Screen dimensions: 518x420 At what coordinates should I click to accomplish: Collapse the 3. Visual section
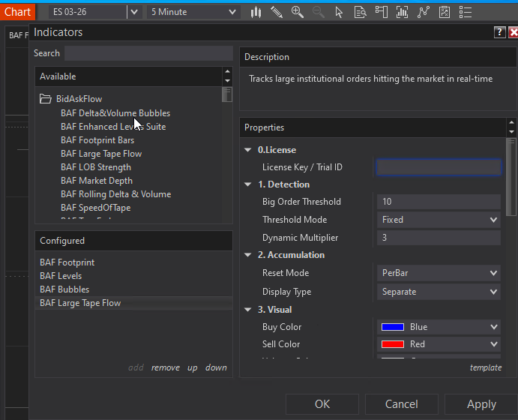click(x=248, y=310)
